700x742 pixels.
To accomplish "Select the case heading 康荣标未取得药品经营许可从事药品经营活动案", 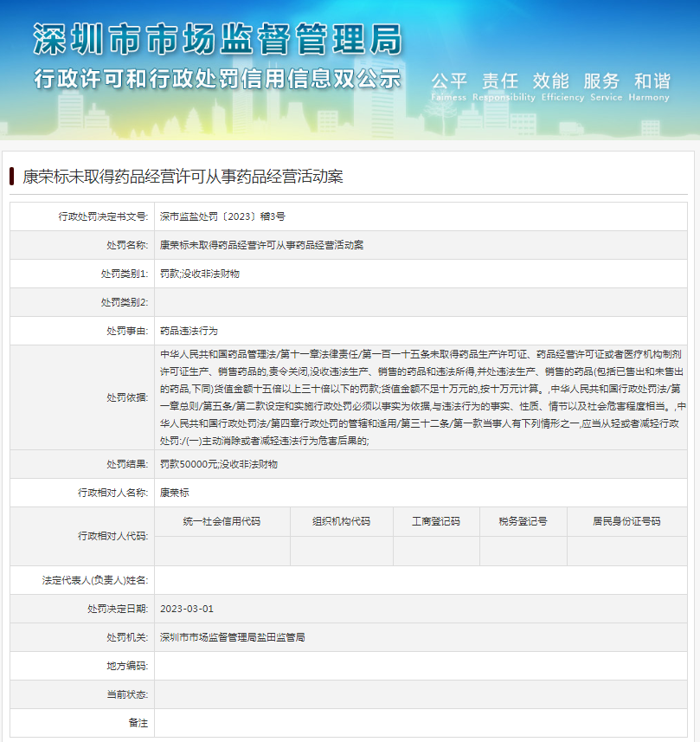I will (x=183, y=177).
